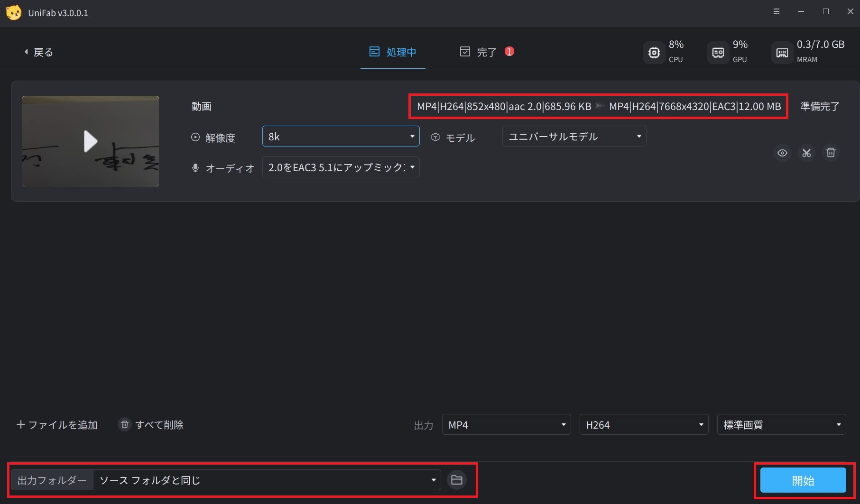860x504 pixels.
Task: Maximize the UniFab window
Action: coord(826,12)
